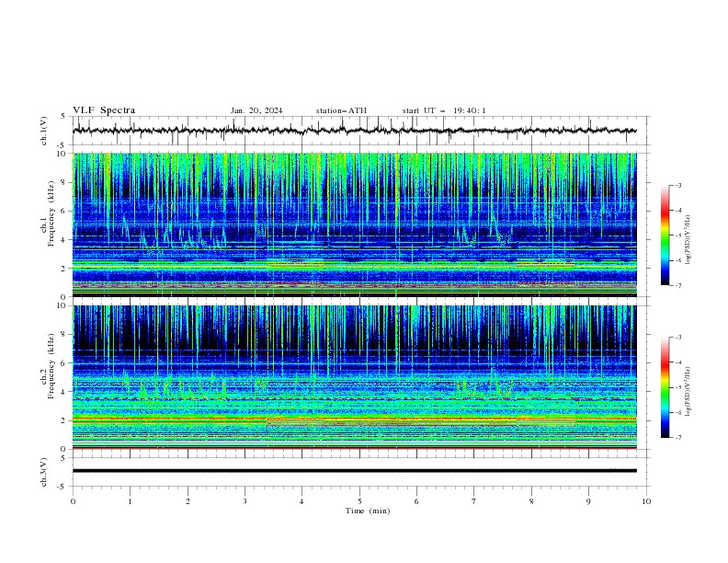Click the "-3" tick on the lower colorbar

coord(678,338)
